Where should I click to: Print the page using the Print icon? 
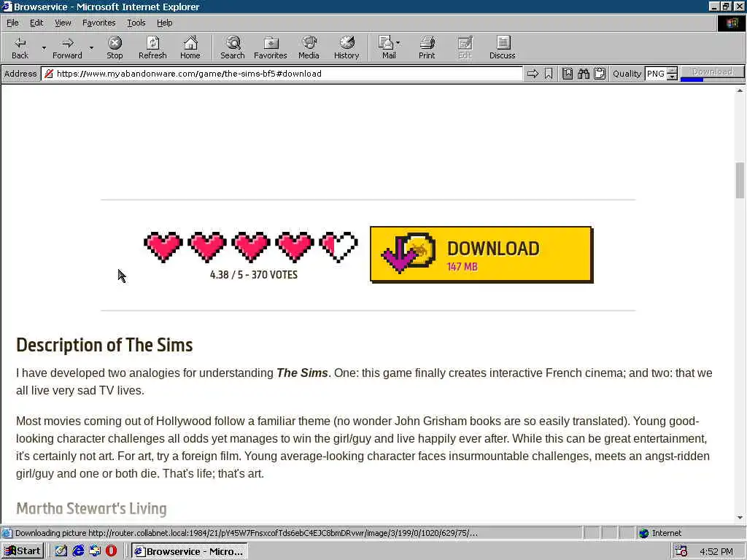pos(427,47)
